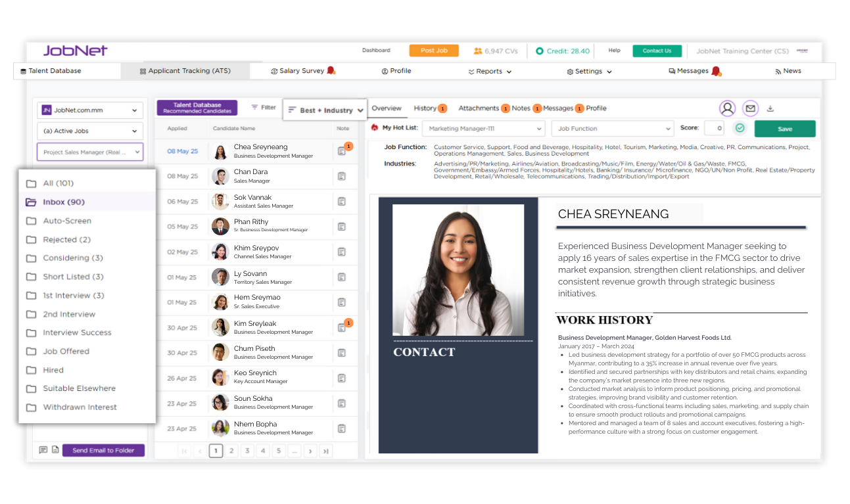The image size is (850, 504).
Task: Go to page 3 in pagination
Action: (x=247, y=451)
